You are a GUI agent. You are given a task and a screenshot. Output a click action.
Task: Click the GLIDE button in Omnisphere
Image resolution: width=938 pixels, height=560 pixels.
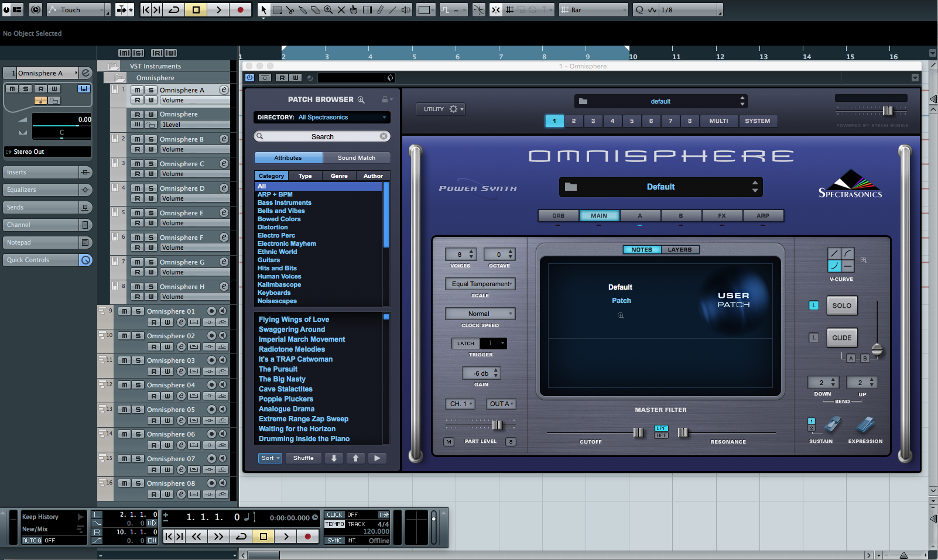[x=842, y=337]
